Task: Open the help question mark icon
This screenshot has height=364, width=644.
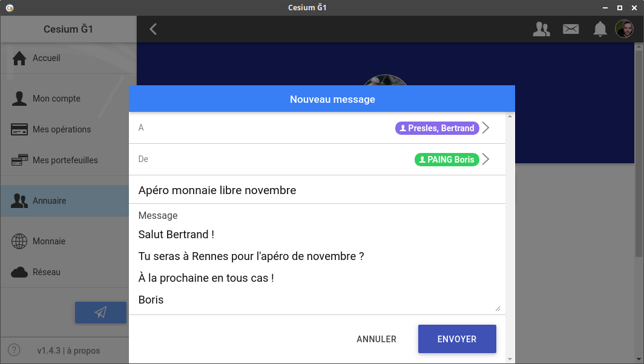Action: pyautogui.click(x=14, y=350)
